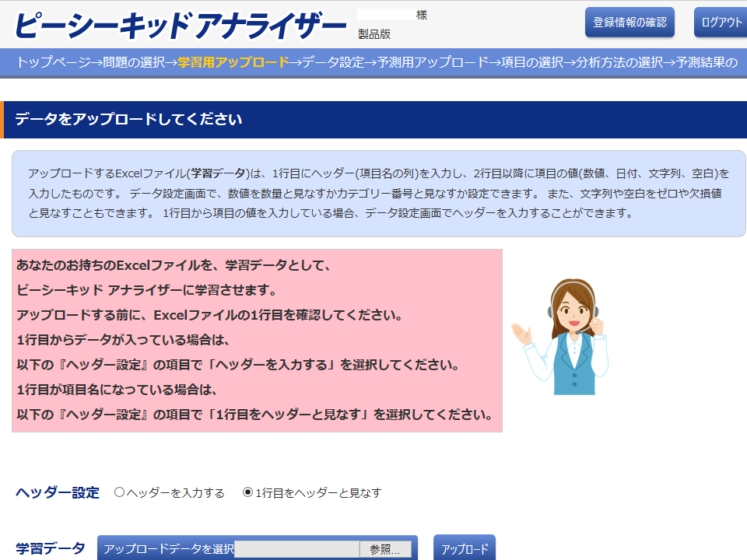Viewport: 747px width, 560px height.
Task: Select ヘッダーを入力する radio option
Action: 119,492
